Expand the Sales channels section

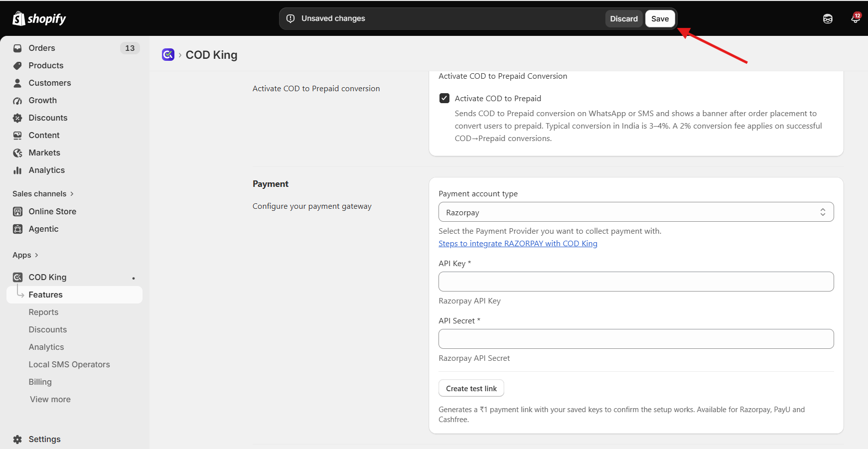click(x=43, y=194)
